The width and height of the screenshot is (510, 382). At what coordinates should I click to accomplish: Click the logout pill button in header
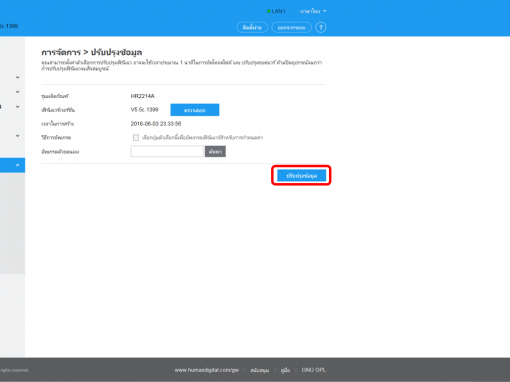[x=292, y=27]
